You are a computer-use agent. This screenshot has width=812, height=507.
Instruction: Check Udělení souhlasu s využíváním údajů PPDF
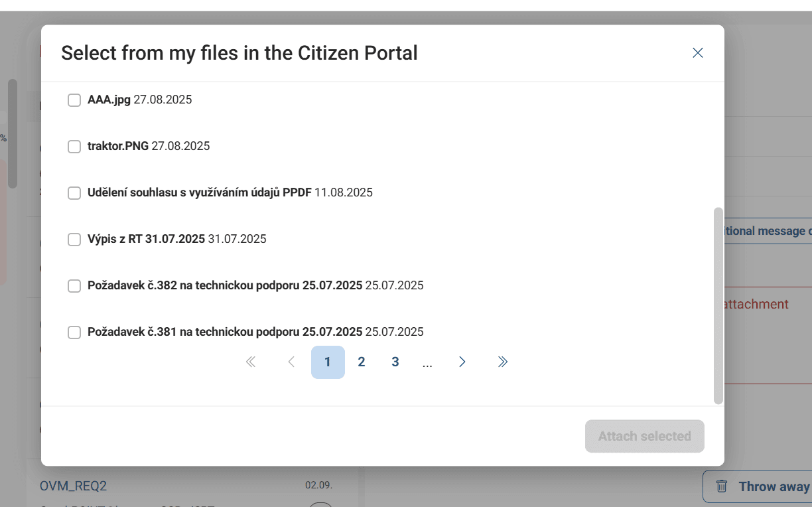(74, 193)
